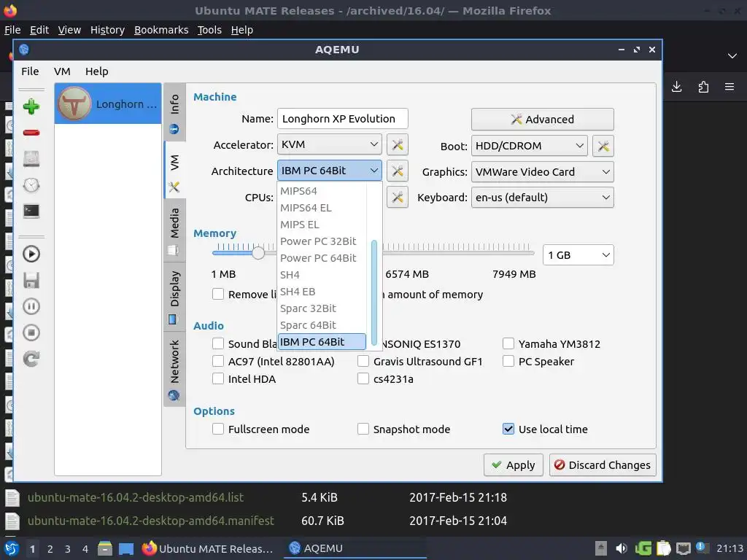Collapse the Architecture combo box
Viewport: 747px width, 560px height.
[x=330, y=171]
